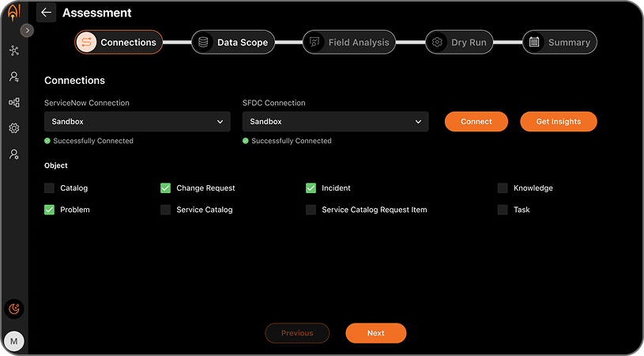Click the back arrow next to Assessment
This screenshot has width=644, height=356.
pos(46,13)
